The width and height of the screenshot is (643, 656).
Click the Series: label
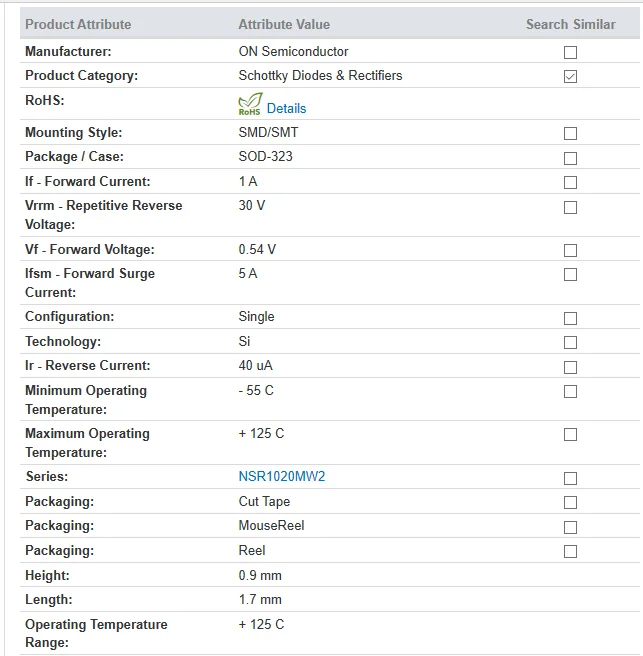[46, 477]
